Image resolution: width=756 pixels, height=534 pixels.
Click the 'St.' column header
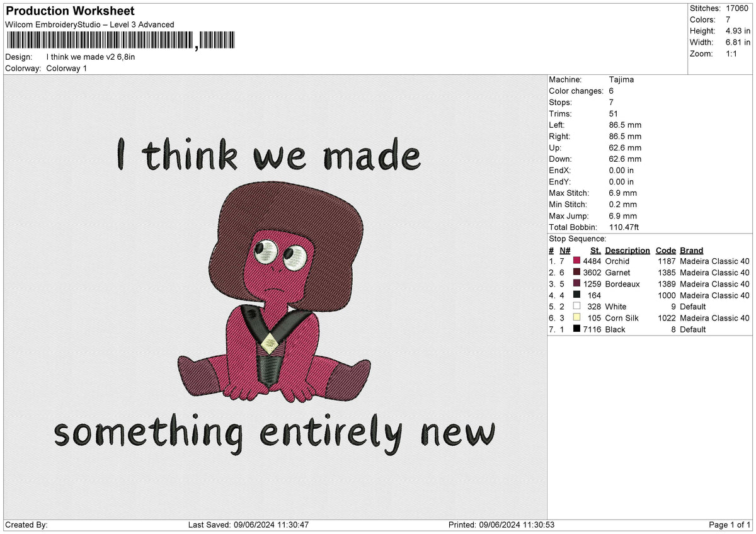pyautogui.click(x=595, y=251)
